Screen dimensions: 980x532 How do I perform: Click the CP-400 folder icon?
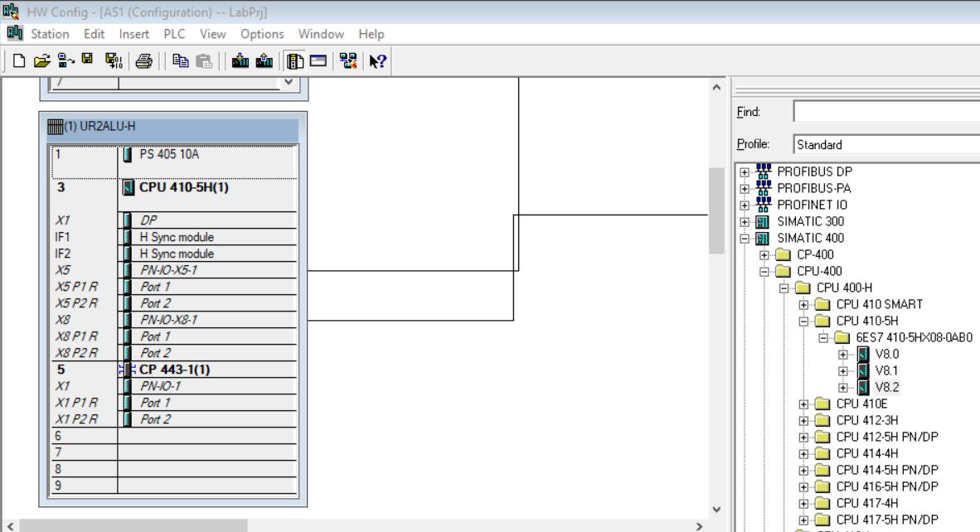[784, 254]
